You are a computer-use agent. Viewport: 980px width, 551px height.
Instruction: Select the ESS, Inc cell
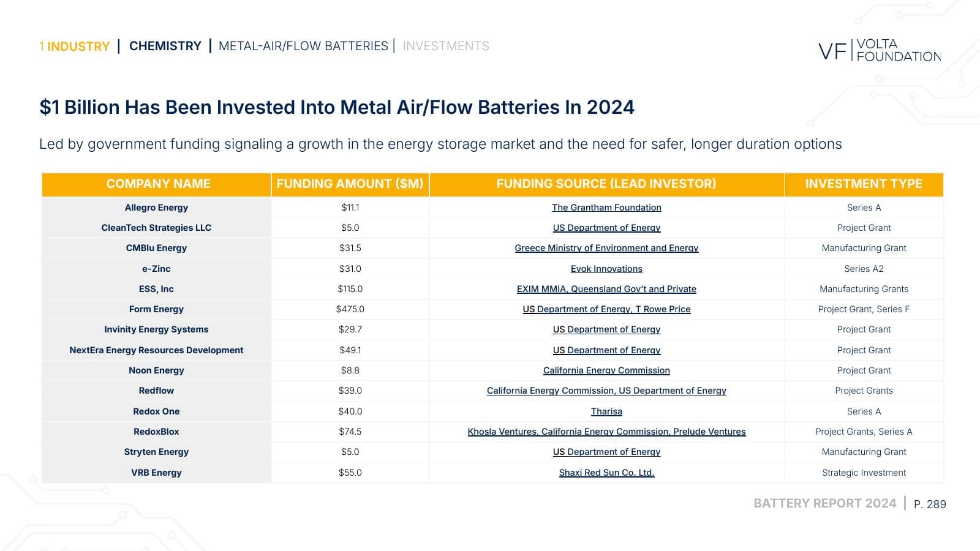pyautogui.click(x=156, y=289)
